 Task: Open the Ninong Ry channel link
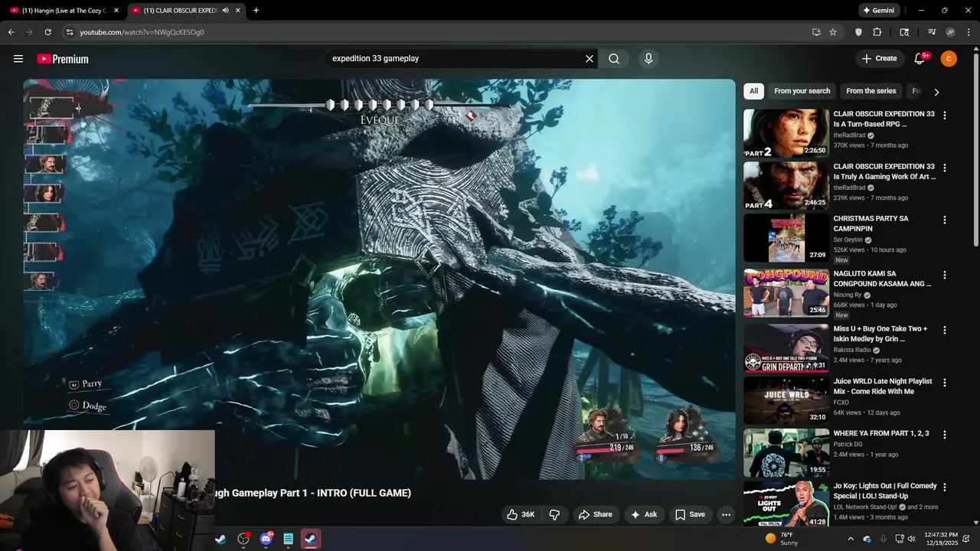click(x=848, y=295)
